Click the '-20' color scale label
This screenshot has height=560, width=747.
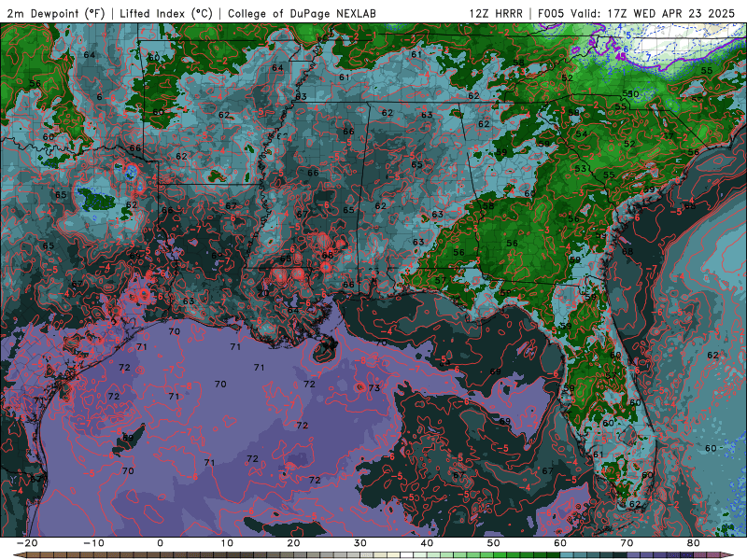click(27, 543)
